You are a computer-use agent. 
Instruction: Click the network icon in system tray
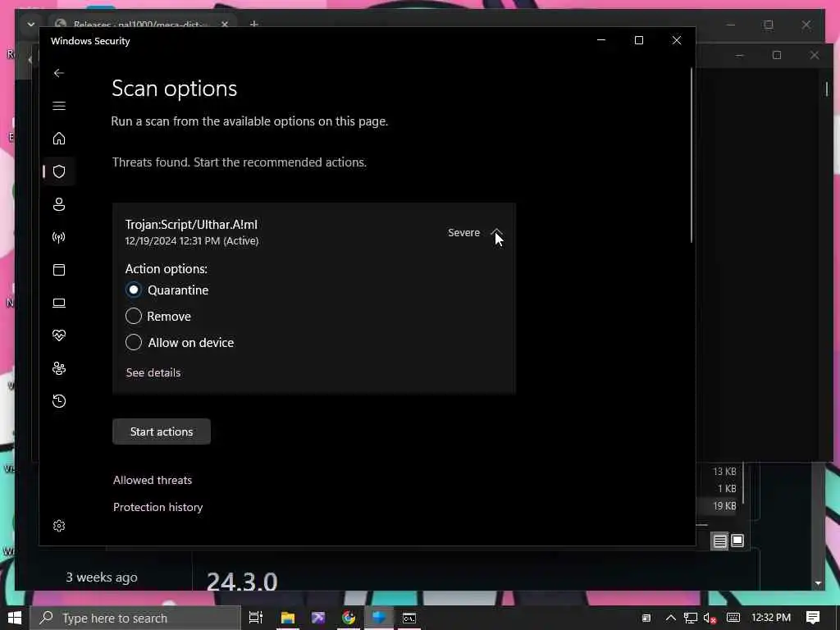(691, 618)
